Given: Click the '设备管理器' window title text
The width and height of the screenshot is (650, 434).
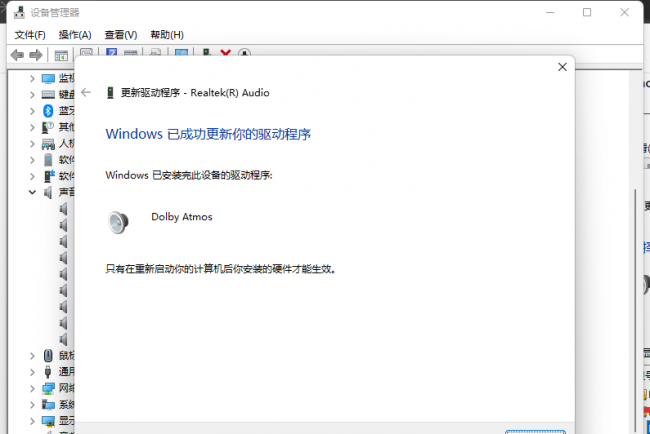Looking at the screenshot, I should [55, 13].
